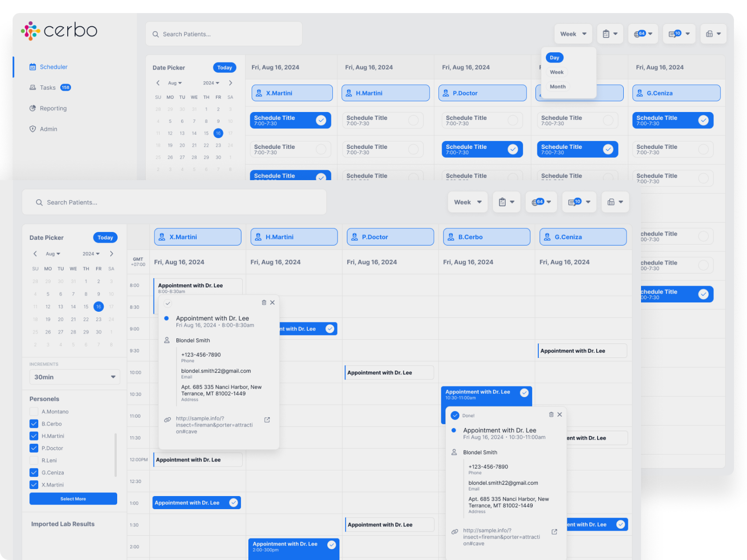Open the print dropdown in front window

pyautogui.click(x=615, y=202)
